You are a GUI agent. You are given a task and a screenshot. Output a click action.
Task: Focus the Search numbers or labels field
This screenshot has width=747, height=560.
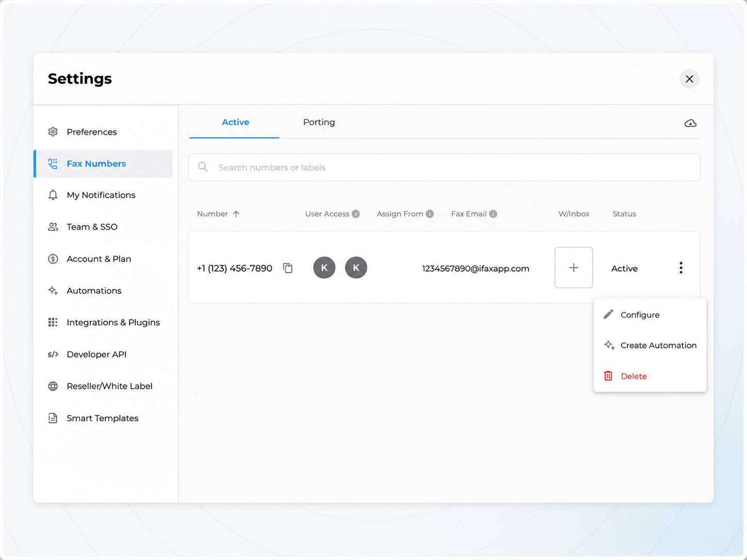click(444, 168)
